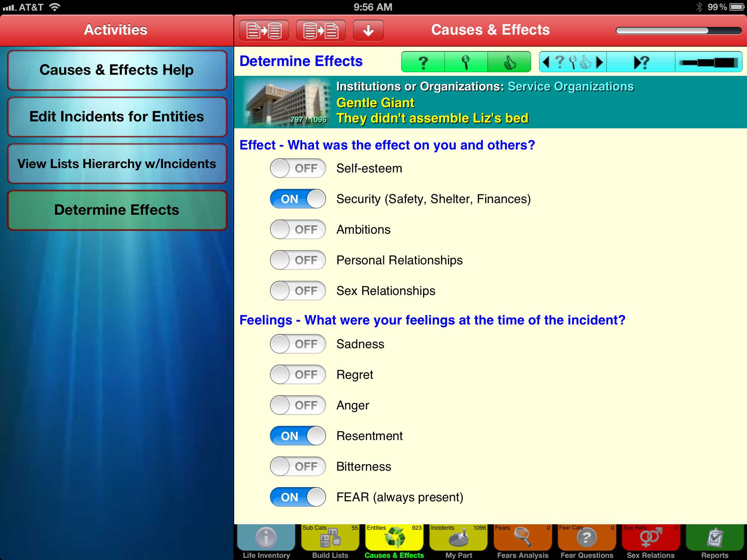This screenshot has height=560, width=747.
Task: Jump to next unanswered arrow-question icon
Action: coord(641,62)
